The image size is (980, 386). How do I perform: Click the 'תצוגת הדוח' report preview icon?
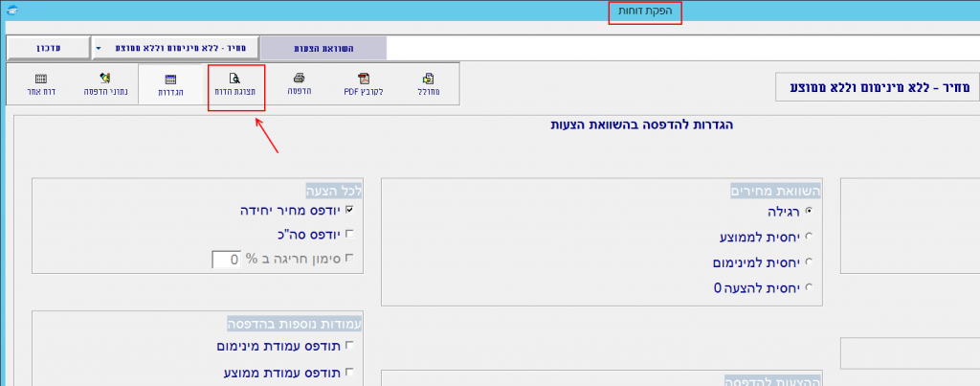tap(235, 85)
